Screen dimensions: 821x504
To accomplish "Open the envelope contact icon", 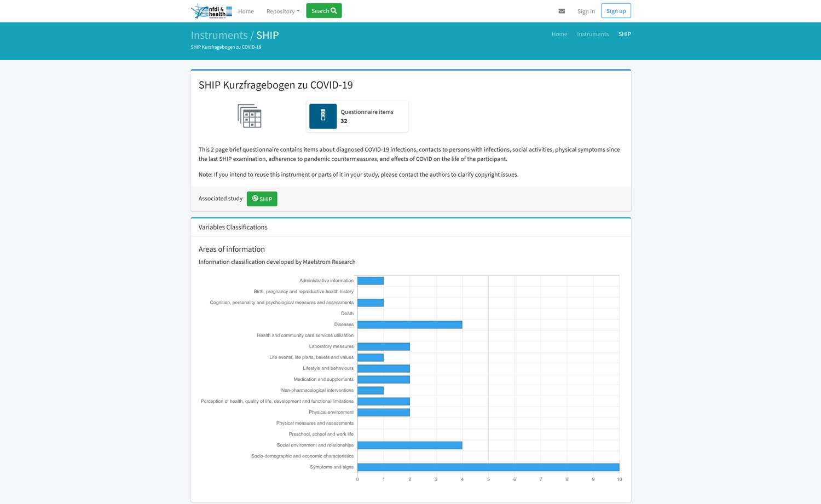I will click(x=562, y=11).
